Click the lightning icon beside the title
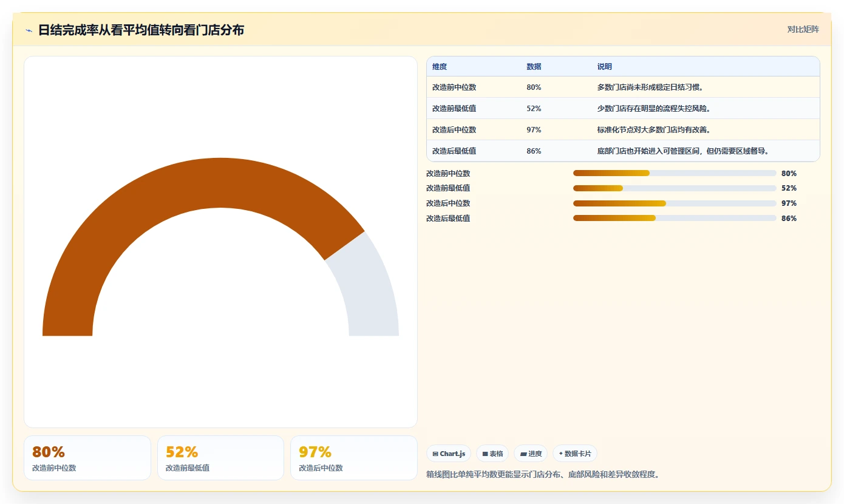Screen dimensions: 844x504 pyautogui.click(x=29, y=30)
